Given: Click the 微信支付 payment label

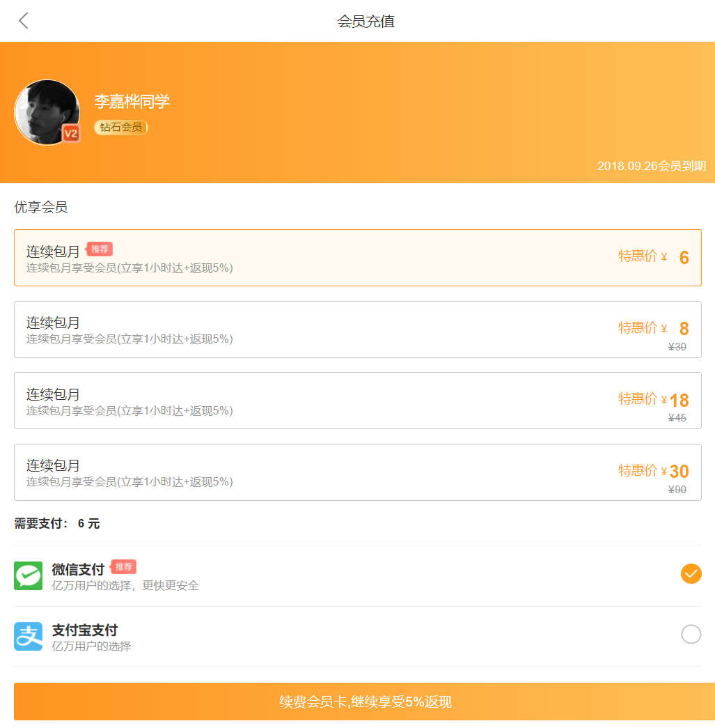Looking at the screenshot, I should point(78,570).
